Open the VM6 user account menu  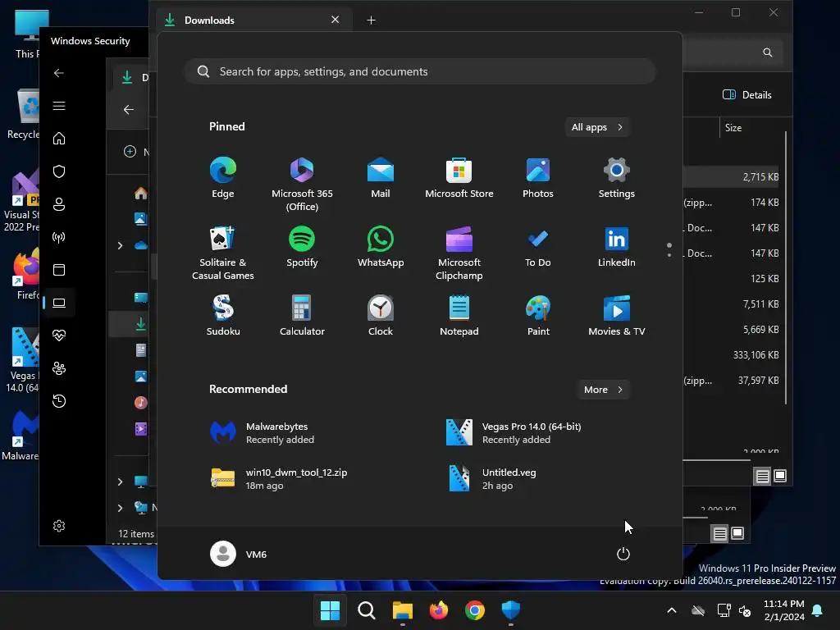(239, 554)
